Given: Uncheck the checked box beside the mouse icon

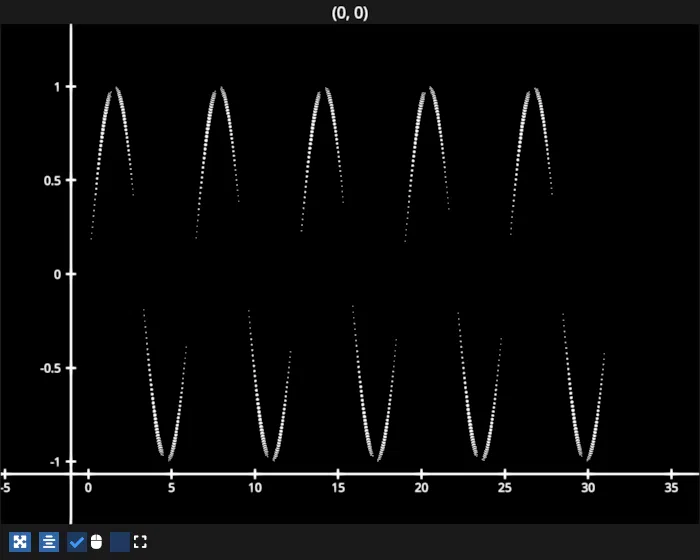Looking at the screenshot, I should (77, 542).
